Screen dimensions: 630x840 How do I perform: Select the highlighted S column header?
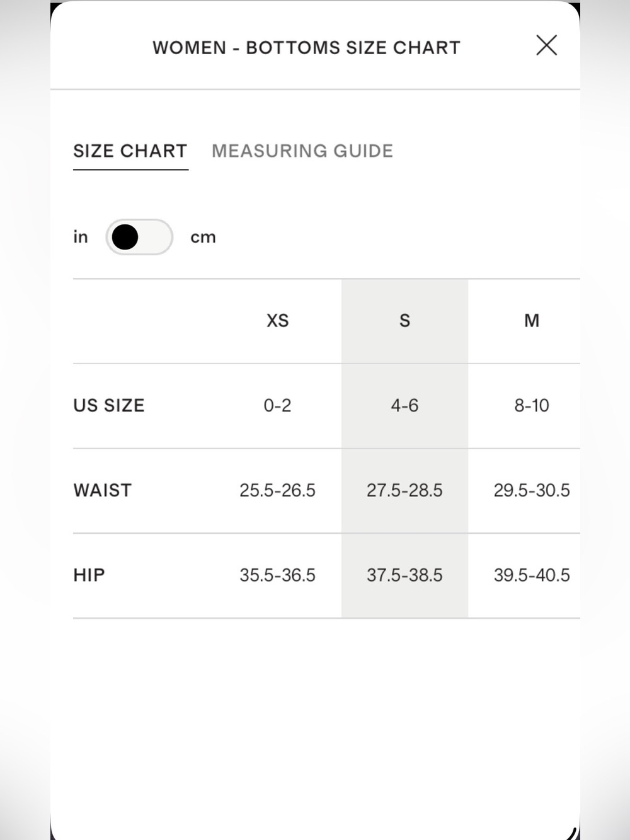tap(404, 321)
